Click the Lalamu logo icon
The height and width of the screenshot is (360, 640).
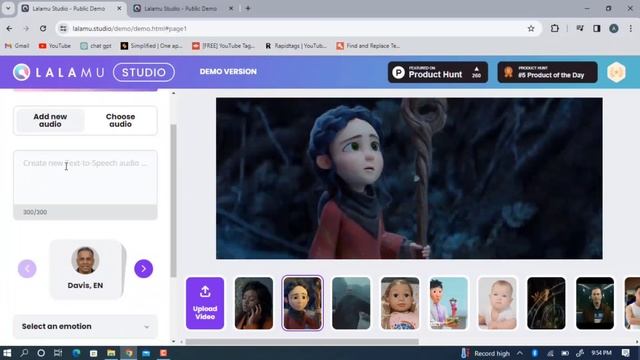tap(21, 72)
